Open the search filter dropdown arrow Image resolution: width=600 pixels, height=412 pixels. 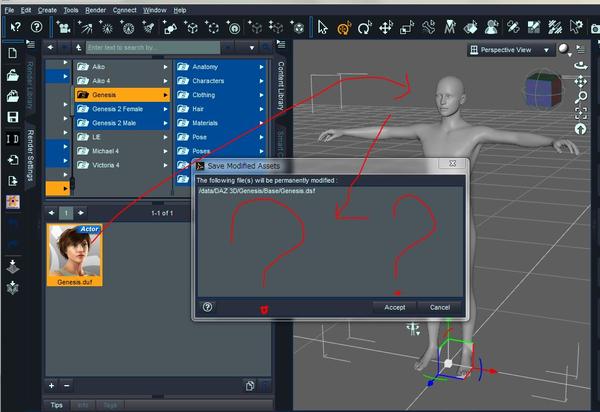tap(252, 48)
